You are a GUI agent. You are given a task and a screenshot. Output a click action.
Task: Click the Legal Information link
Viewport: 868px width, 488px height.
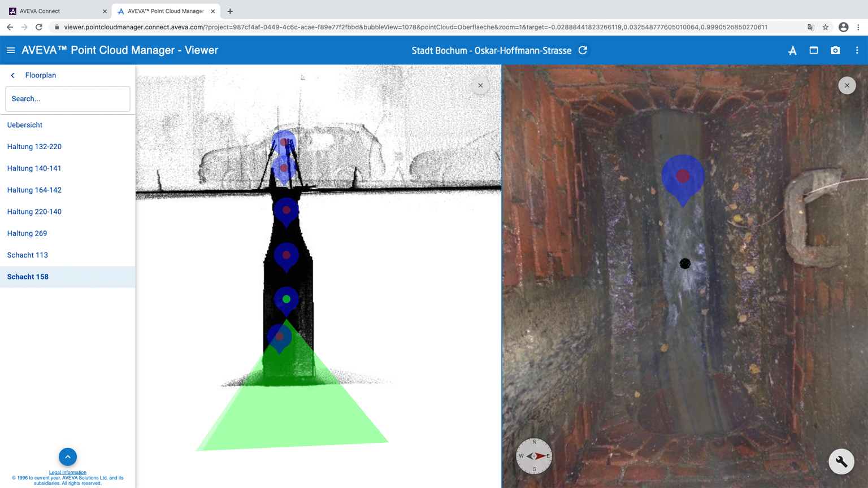click(67, 472)
